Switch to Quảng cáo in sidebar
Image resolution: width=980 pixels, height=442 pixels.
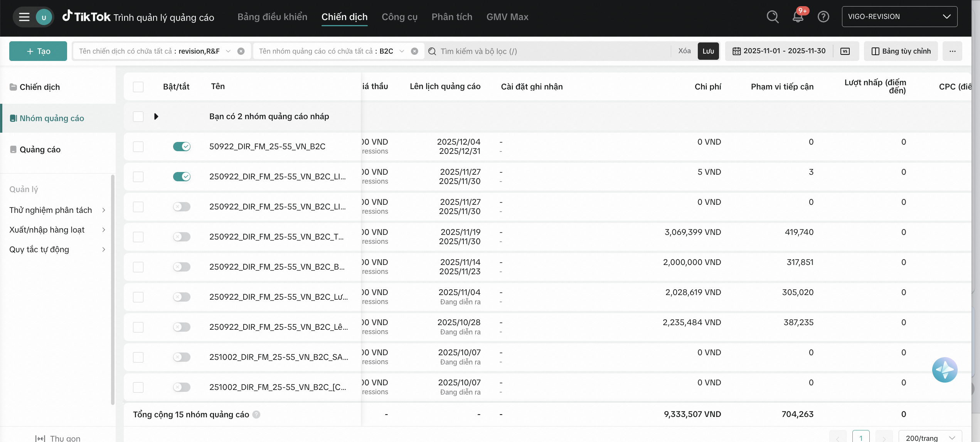tap(40, 150)
